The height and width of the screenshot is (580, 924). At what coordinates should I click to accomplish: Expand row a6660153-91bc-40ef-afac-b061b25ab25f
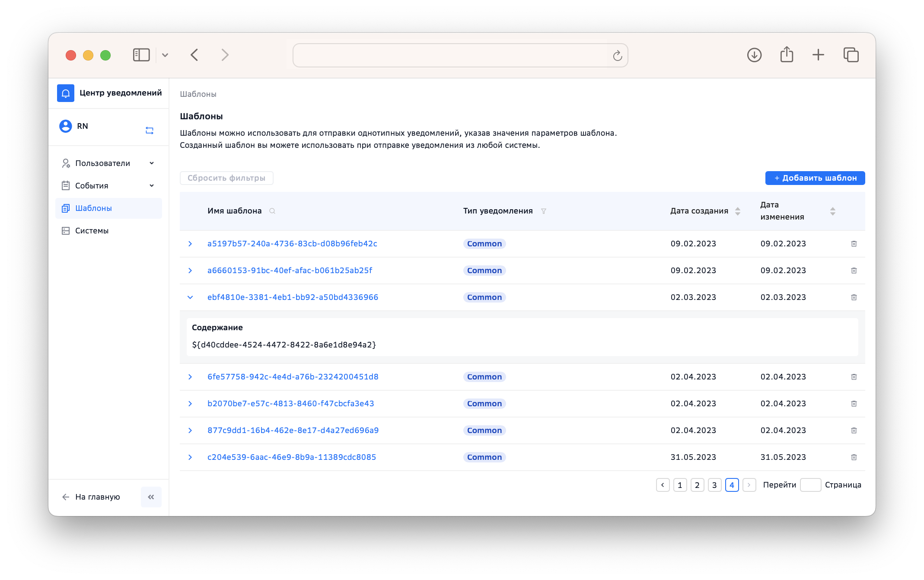click(190, 271)
